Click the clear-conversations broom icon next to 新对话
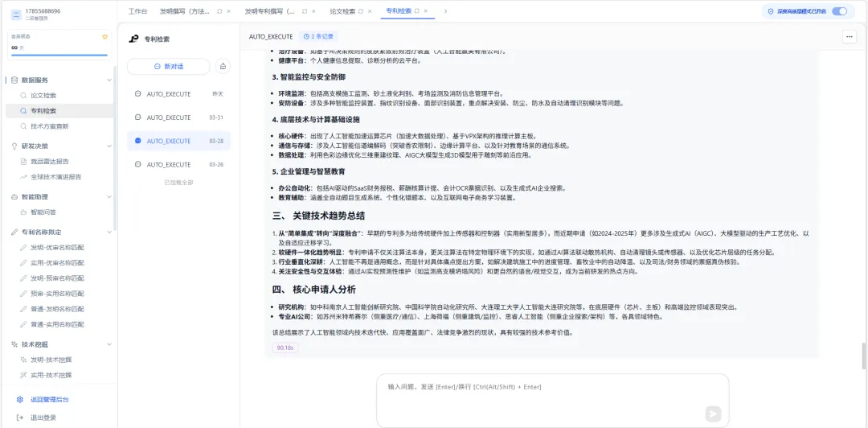868x428 pixels. pos(223,67)
